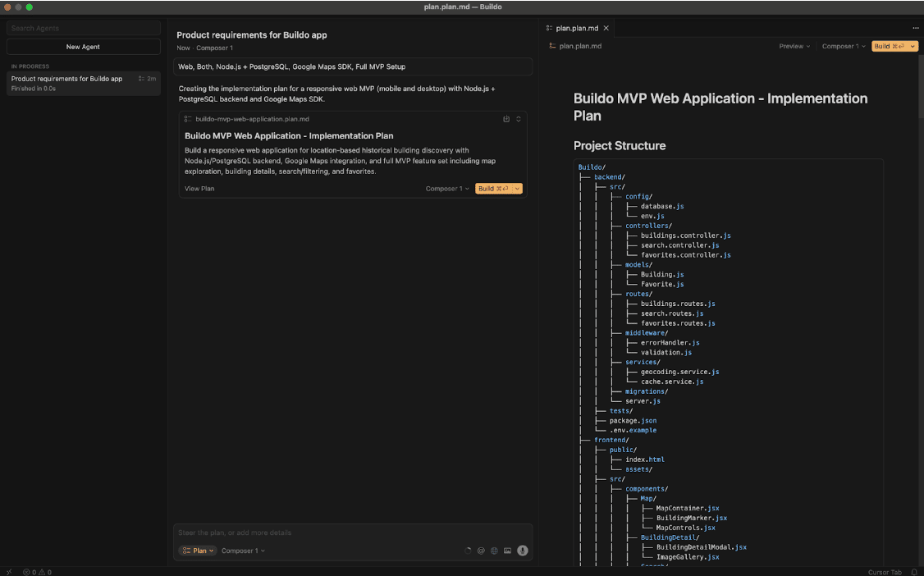
Task: Select the 'Product requirements for Buildo app' agent
Action: click(x=83, y=83)
